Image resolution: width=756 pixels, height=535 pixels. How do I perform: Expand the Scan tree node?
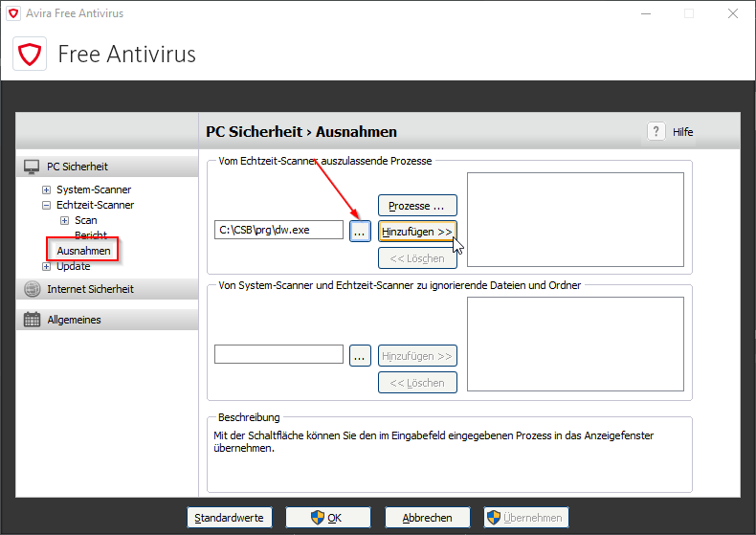(x=65, y=221)
